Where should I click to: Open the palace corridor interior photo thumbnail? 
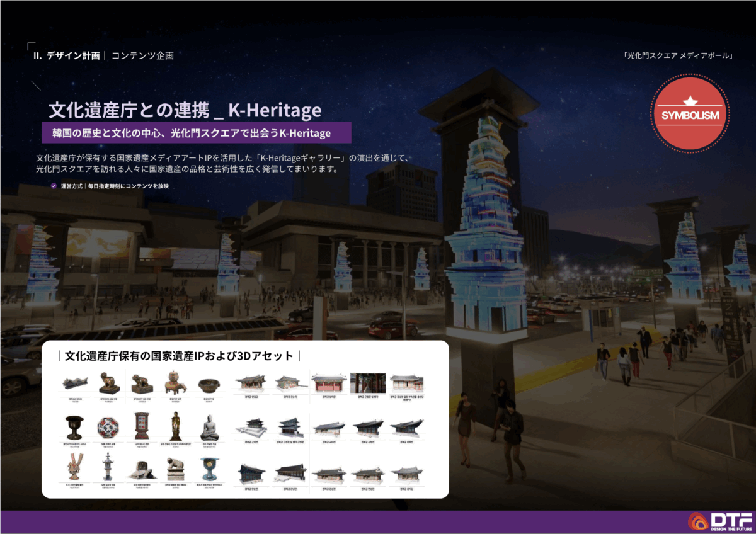click(x=368, y=383)
